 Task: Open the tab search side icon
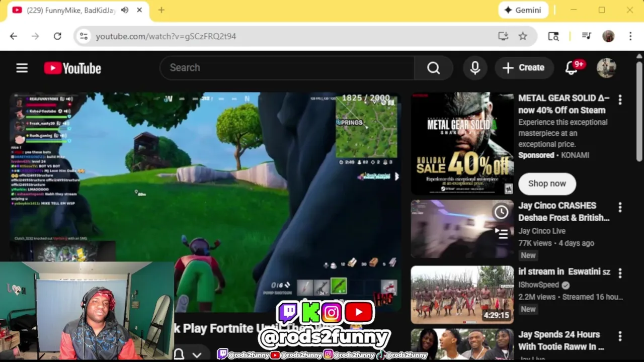click(x=553, y=36)
